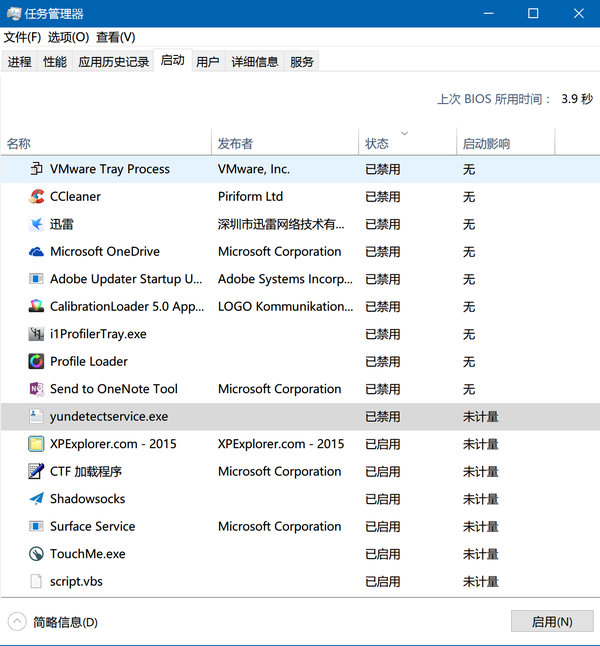Image resolution: width=600 pixels, height=646 pixels.
Task: Switch to the 用户 tab
Action: coord(208,62)
